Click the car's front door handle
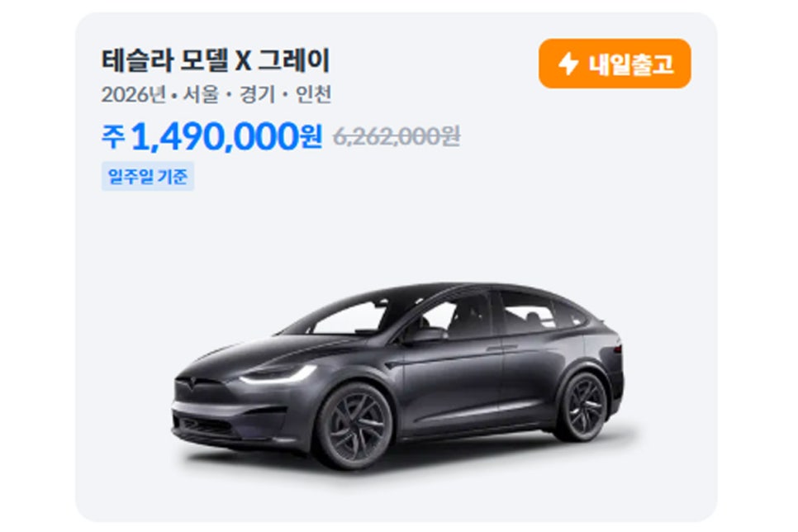 [495, 349]
